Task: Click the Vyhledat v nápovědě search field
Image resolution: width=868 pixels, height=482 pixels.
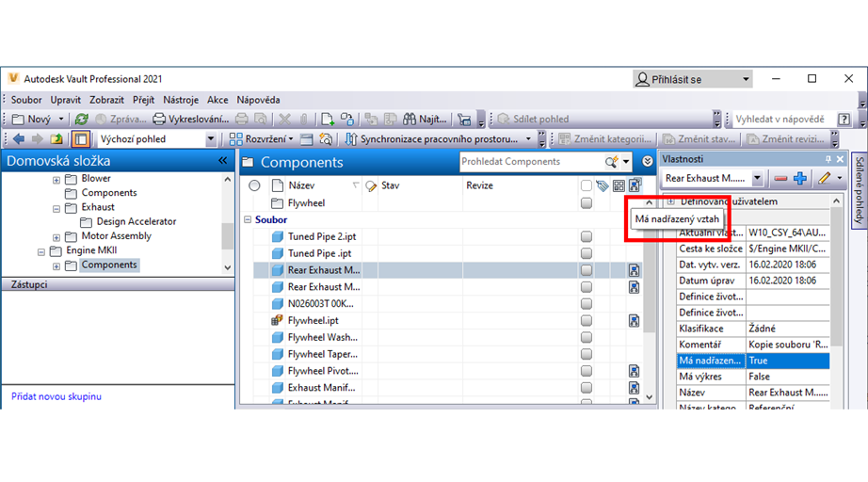Action: (782, 119)
